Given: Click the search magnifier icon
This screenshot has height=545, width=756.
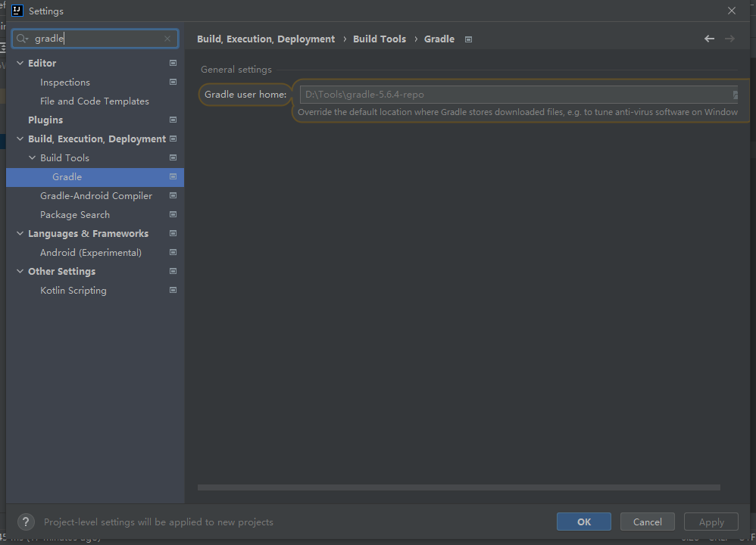Looking at the screenshot, I should [x=21, y=39].
